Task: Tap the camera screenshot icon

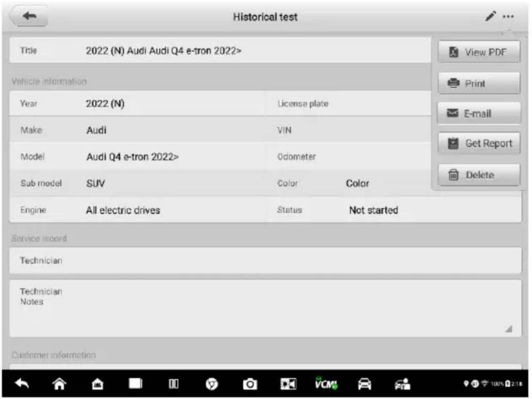Action: click(x=250, y=385)
